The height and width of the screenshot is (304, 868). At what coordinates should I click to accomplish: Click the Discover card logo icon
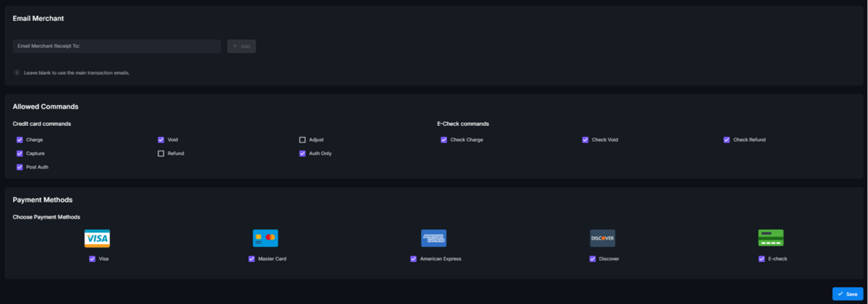point(603,238)
